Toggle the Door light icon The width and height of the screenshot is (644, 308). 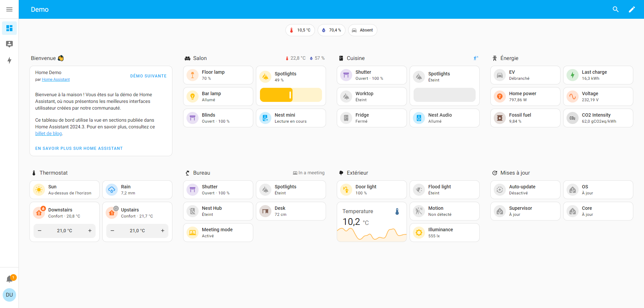point(346,190)
